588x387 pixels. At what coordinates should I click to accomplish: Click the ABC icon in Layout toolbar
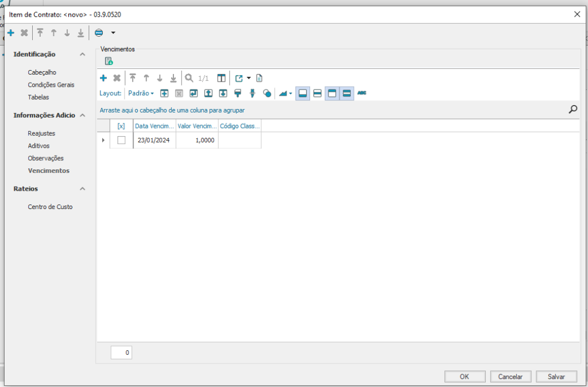point(362,93)
